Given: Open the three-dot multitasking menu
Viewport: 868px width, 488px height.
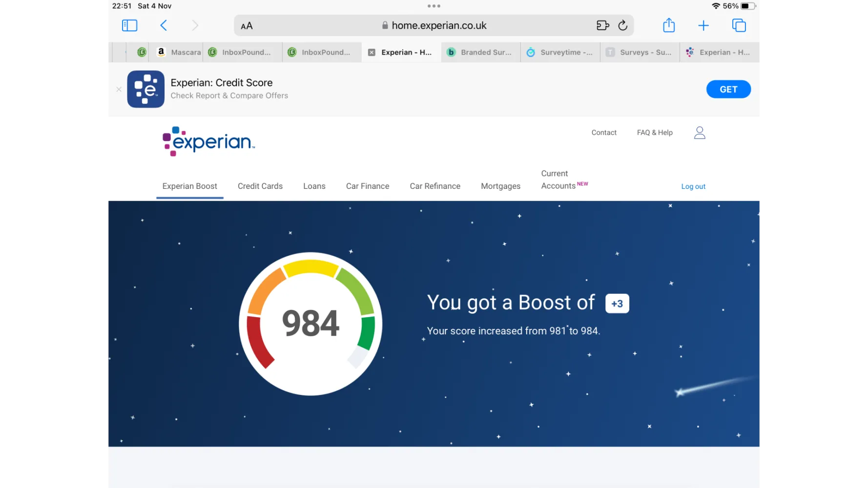Looking at the screenshot, I should point(434,6).
